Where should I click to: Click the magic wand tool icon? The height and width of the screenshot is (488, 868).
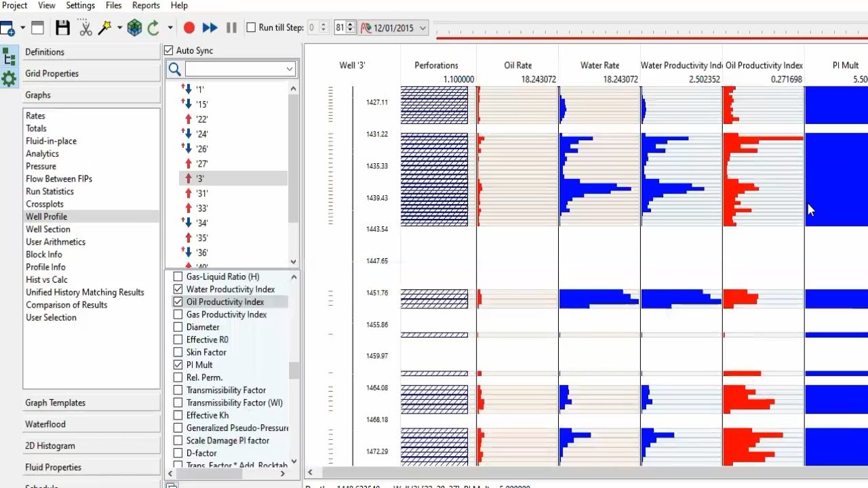pyautogui.click(x=105, y=28)
